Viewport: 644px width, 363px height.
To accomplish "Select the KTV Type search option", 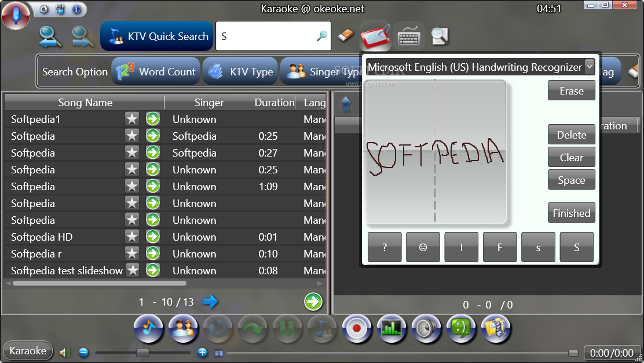I will [x=240, y=71].
